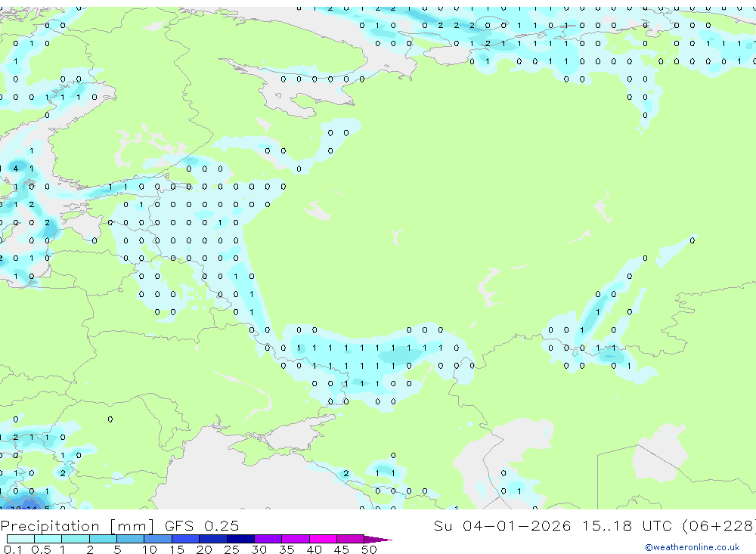The height and width of the screenshot is (554, 756).
Task: Select the 0.5–1 mm legend color box
Action: tap(48, 539)
